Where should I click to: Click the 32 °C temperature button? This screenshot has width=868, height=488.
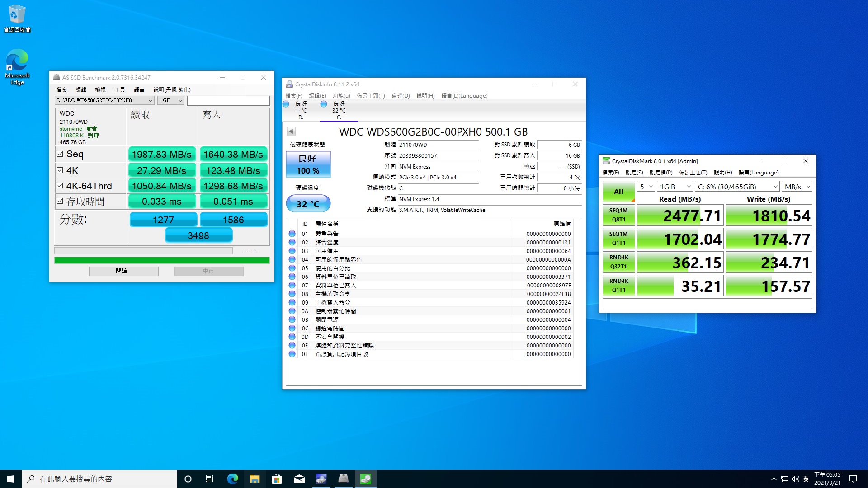pos(308,204)
